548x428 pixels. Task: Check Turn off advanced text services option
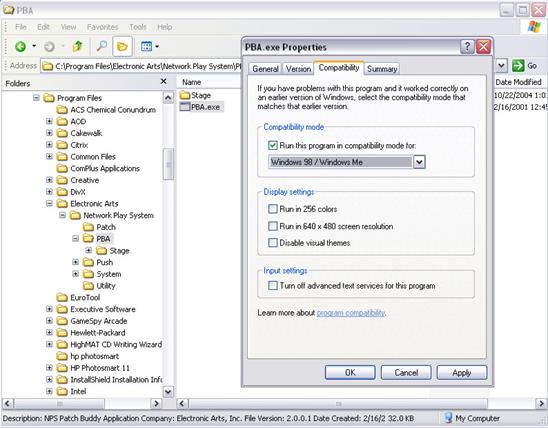pyautogui.click(x=273, y=285)
